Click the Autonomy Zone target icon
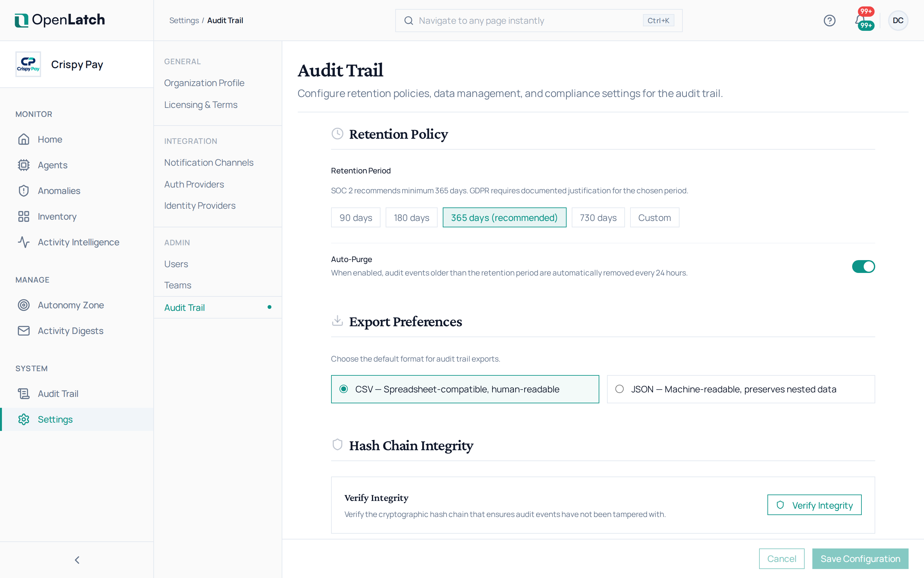Screen dimensions: 924x578 (x=24, y=305)
